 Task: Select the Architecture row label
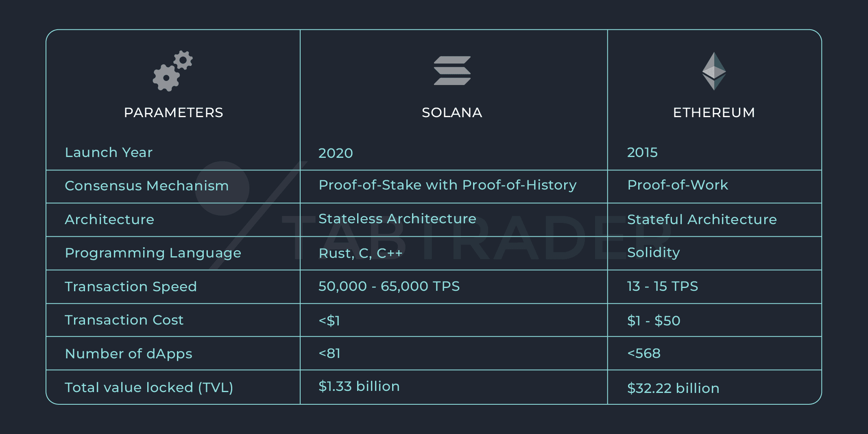point(109,220)
